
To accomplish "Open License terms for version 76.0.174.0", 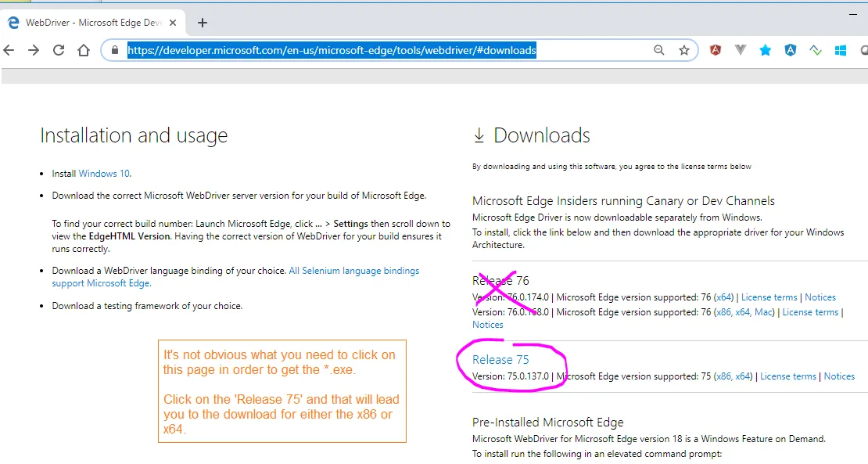I will pyautogui.click(x=769, y=297).
